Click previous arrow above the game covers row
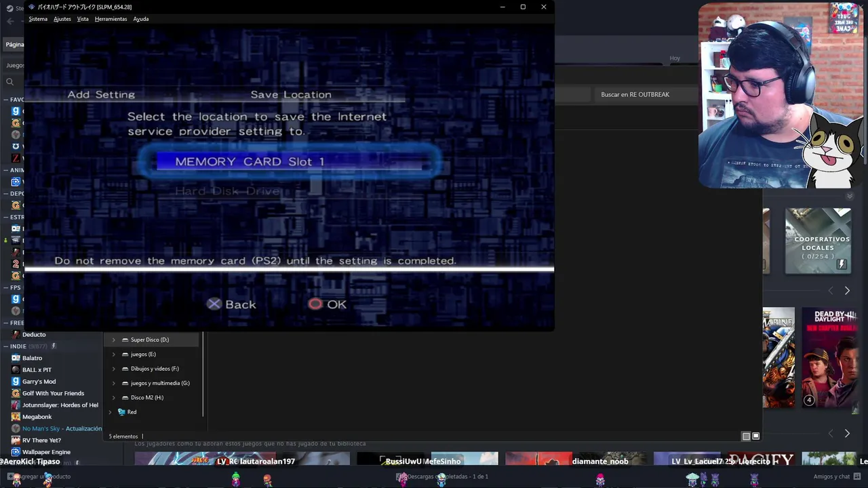 831,291
